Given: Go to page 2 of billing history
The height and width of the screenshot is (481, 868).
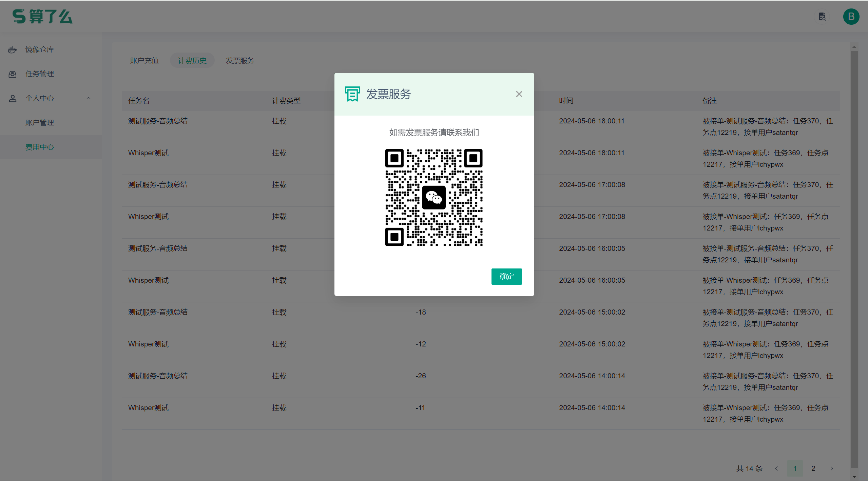Looking at the screenshot, I should point(813,468).
